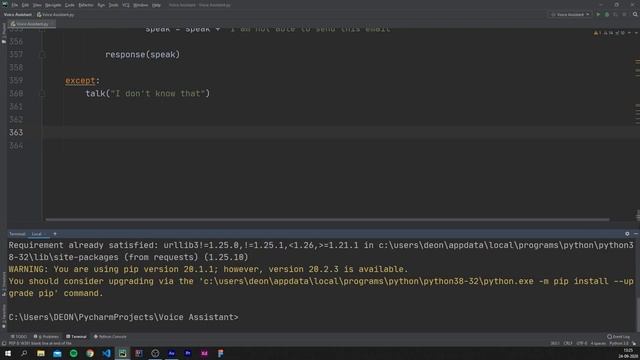Image resolution: width=640 pixels, height=360 pixels.
Task: Open the Structure tool window sidebar
Action: 4,284
